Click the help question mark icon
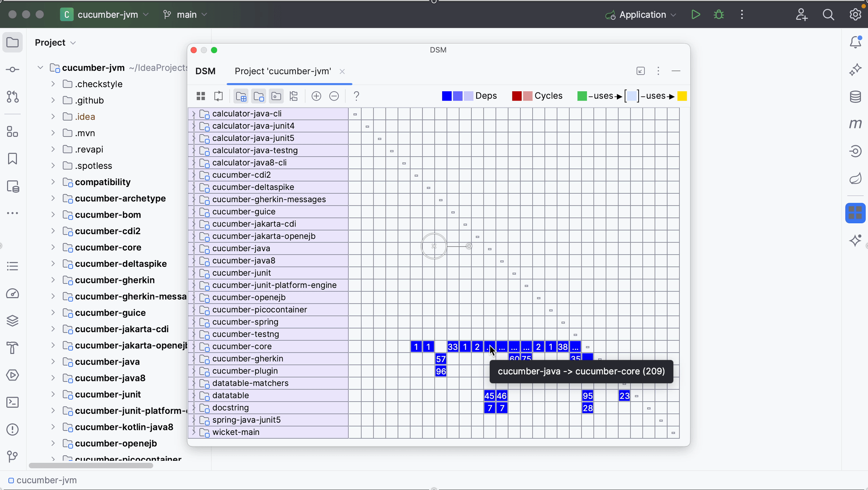Viewport: 868px width, 490px height. click(356, 96)
